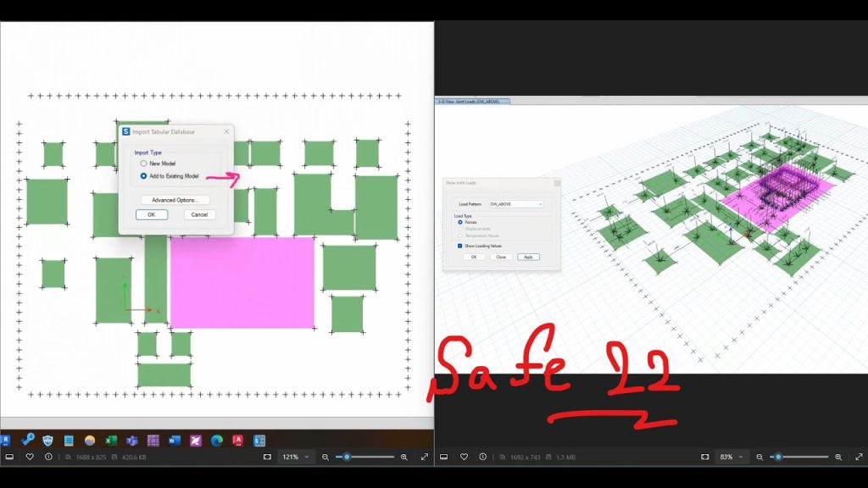Click the 1.3 MB file size text

pos(565,457)
